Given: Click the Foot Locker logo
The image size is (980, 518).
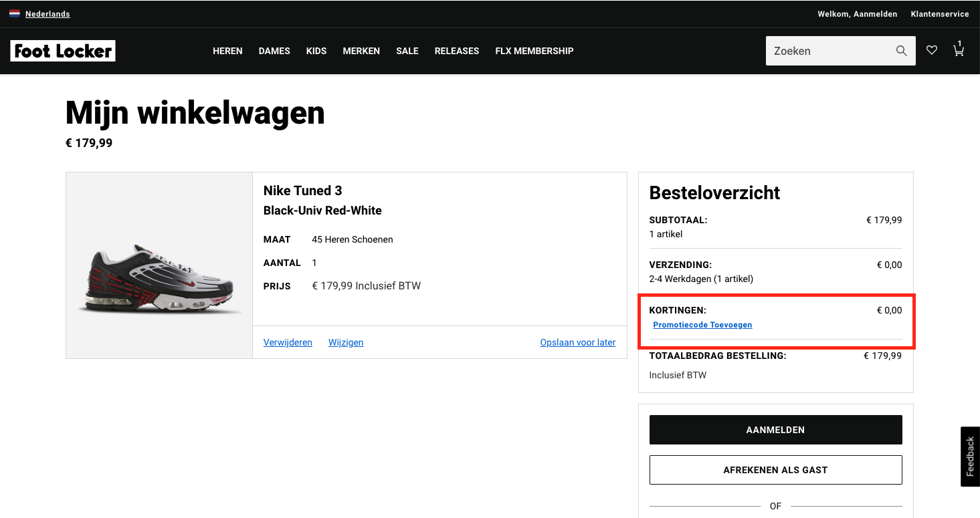Looking at the screenshot, I should 63,51.
